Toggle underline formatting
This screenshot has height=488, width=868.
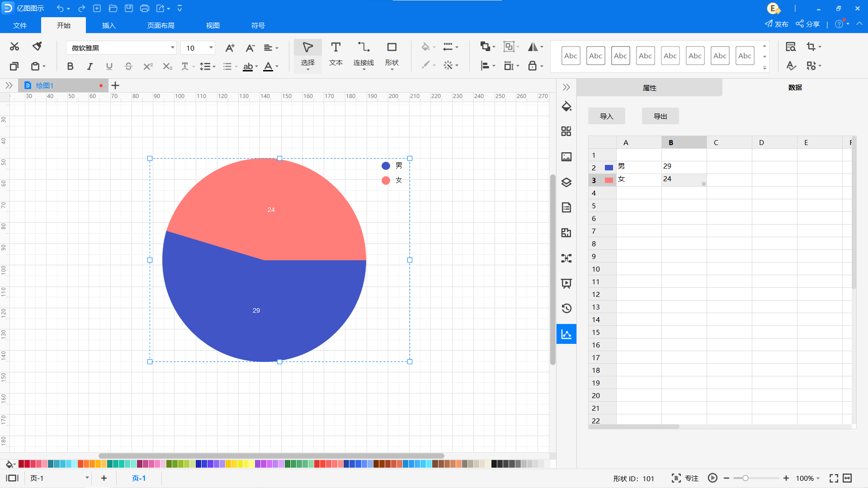point(109,66)
